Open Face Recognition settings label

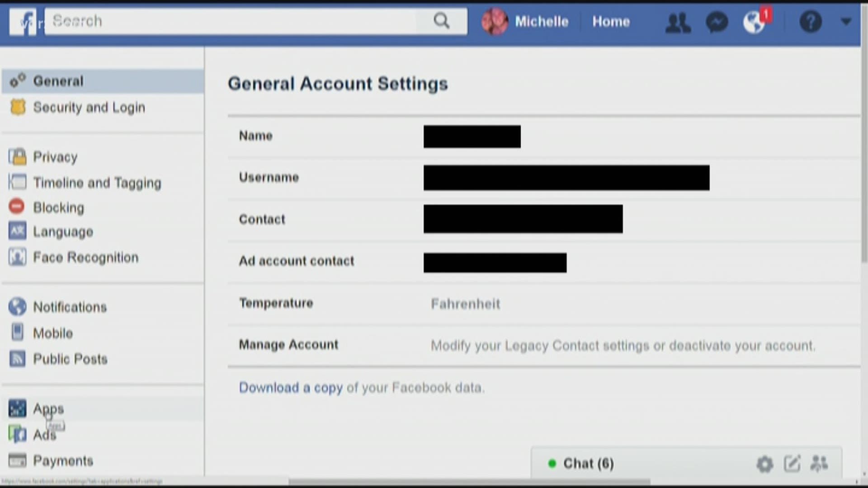pyautogui.click(x=86, y=258)
